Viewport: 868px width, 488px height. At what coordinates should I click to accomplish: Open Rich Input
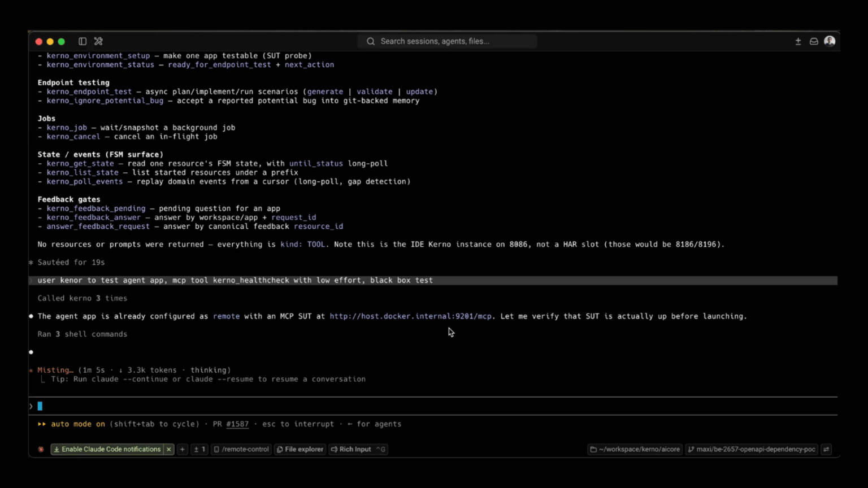pyautogui.click(x=351, y=450)
